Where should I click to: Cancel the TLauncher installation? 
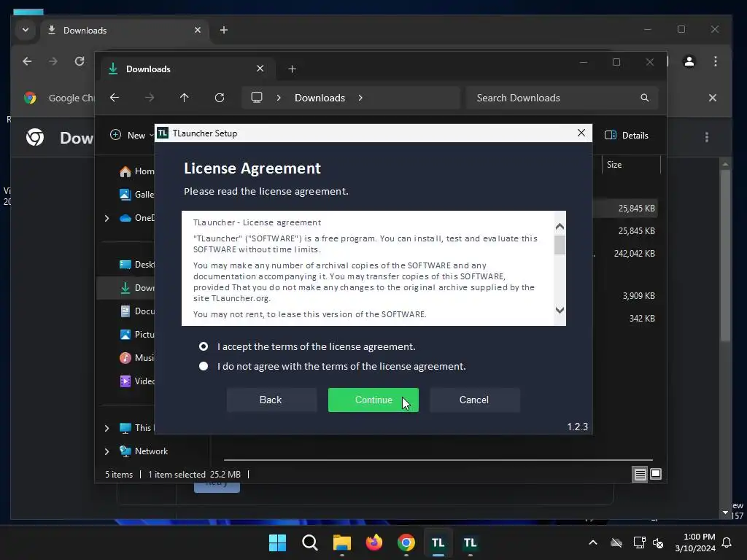(x=474, y=400)
